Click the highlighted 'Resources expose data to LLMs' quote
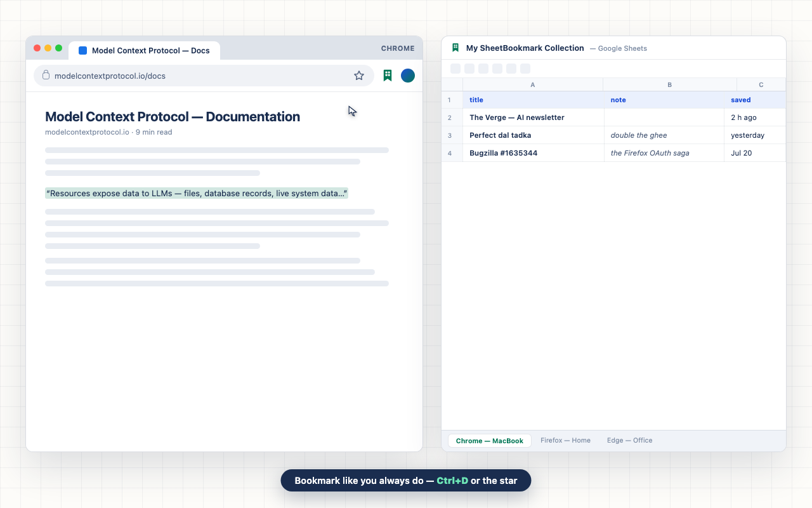The height and width of the screenshot is (508, 812). [x=197, y=193]
